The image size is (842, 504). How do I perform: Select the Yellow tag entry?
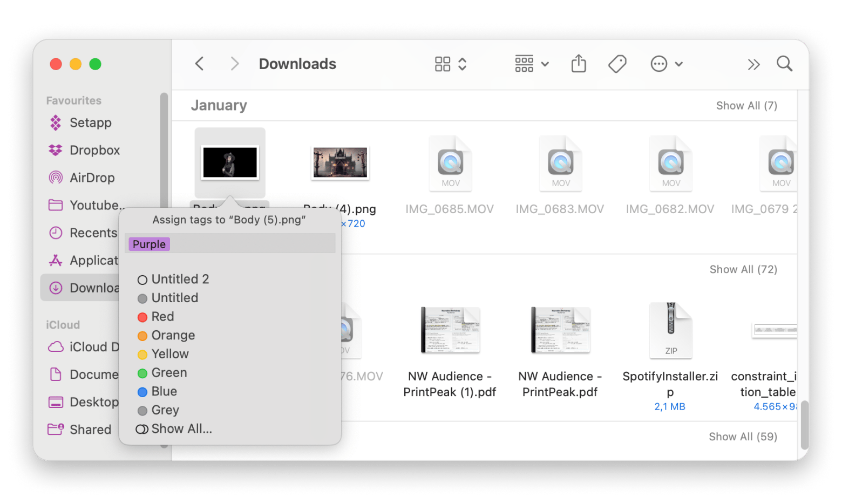click(169, 354)
